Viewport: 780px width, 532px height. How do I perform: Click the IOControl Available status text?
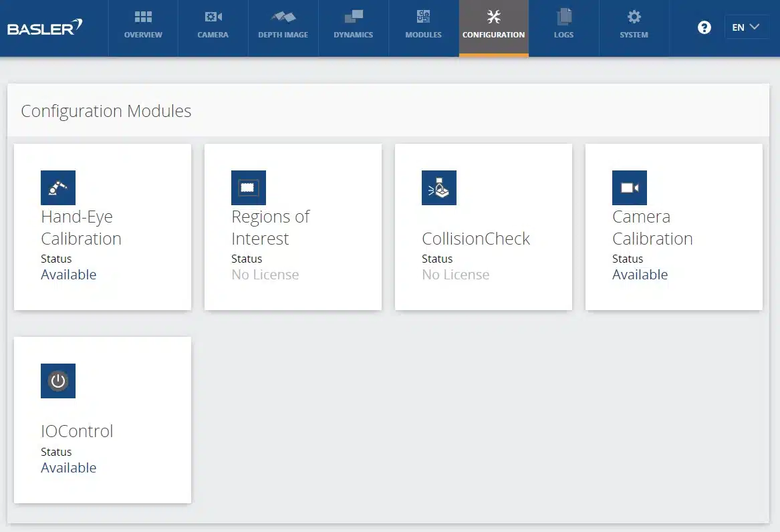click(x=68, y=468)
